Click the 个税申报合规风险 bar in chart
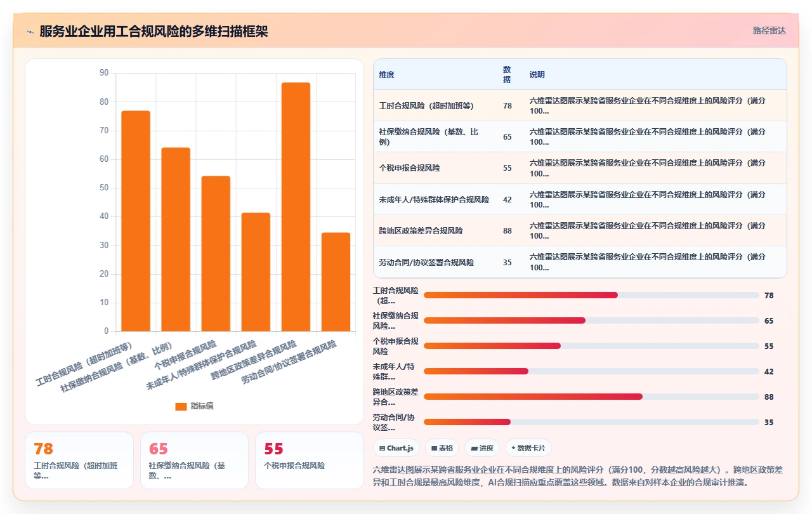The height and width of the screenshot is (514, 812). 216,254
